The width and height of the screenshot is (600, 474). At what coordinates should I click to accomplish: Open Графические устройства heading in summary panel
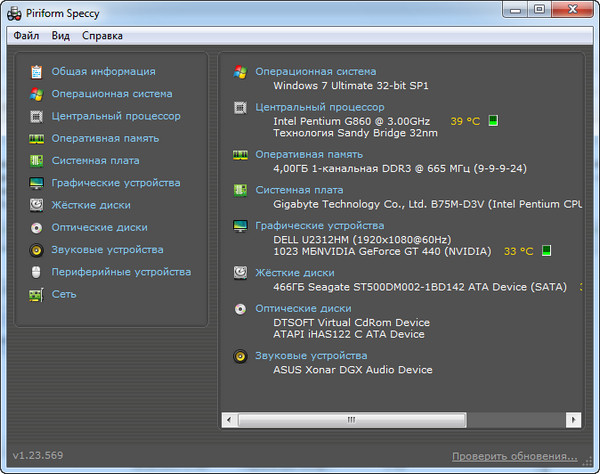[319, 226]
